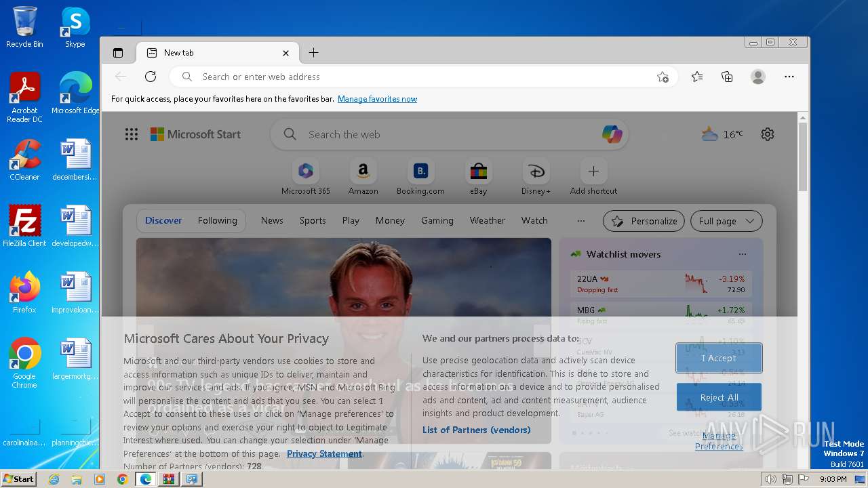Image resolution: width=868 pixels, height=488 pixels.
Task: Open the FileZilla Client desktop shortcut
Action: 24,226
